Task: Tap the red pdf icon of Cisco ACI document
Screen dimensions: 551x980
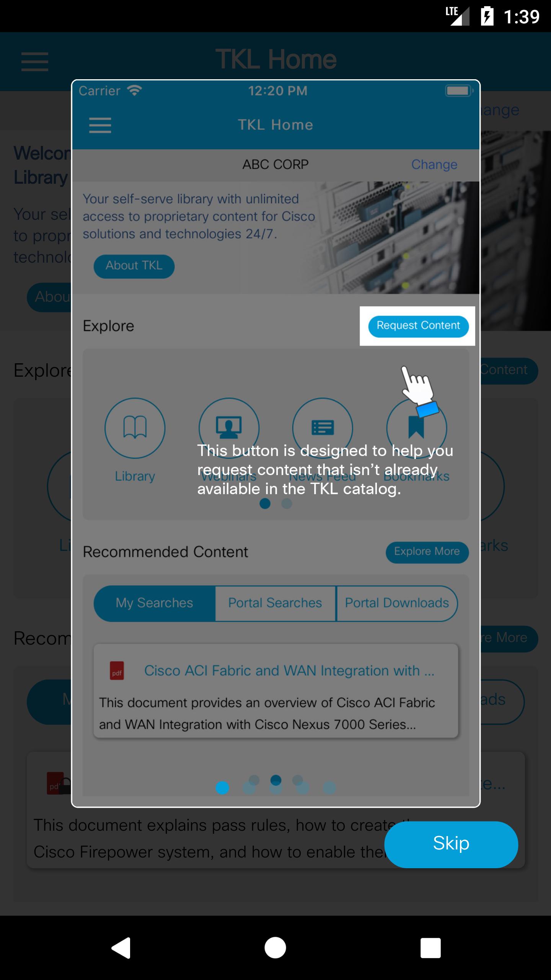Action: (x=117, y=671)
